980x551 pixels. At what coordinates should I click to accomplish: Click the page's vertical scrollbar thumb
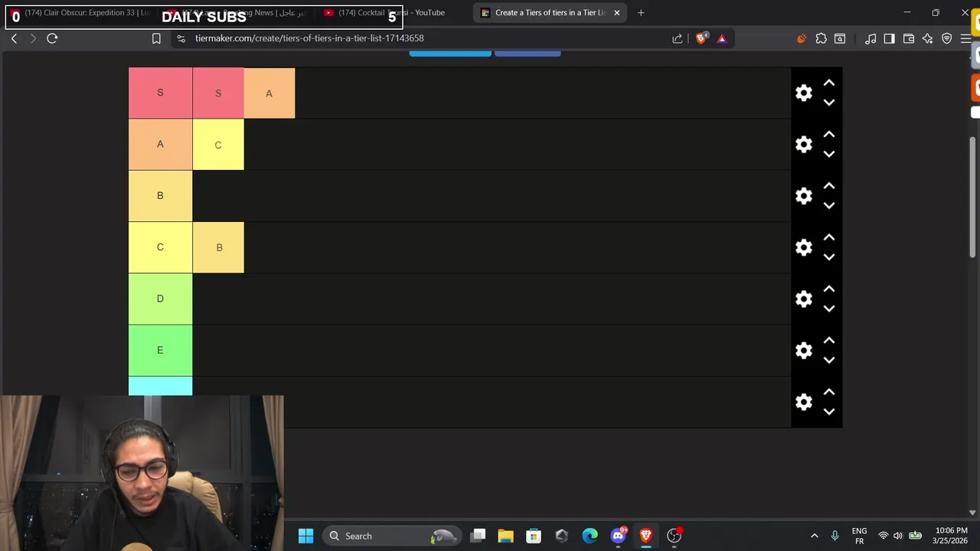pos(973,197)
